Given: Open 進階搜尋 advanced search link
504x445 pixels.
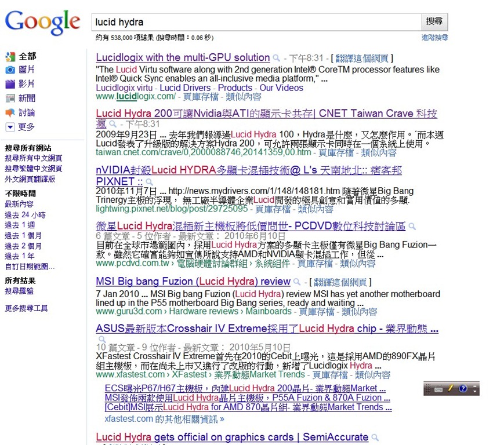Looking at the screenshot, I should pos(434,38).
